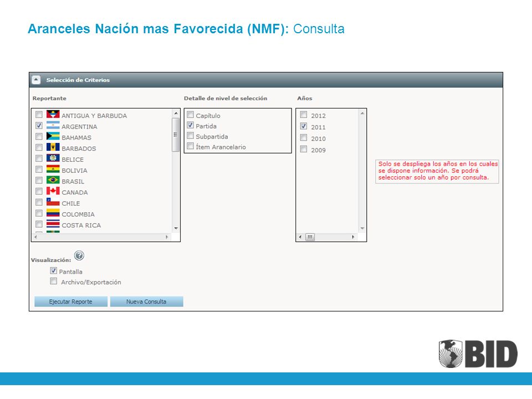
Task: Click Reportante list scroll right arrow
Action: point(167,237)
